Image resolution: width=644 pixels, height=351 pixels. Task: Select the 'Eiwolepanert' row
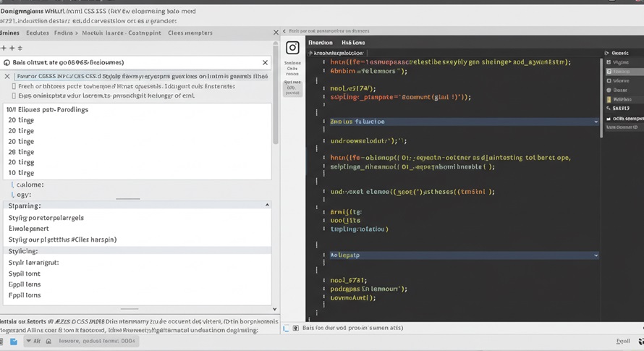tap(137, 229)
